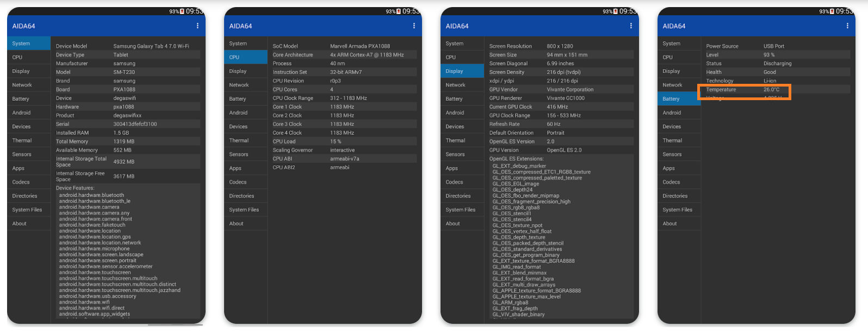Viewport: 868px width, 332px height.
Task: Open Battery from the System screen sidebar
Action: [29, 99]
